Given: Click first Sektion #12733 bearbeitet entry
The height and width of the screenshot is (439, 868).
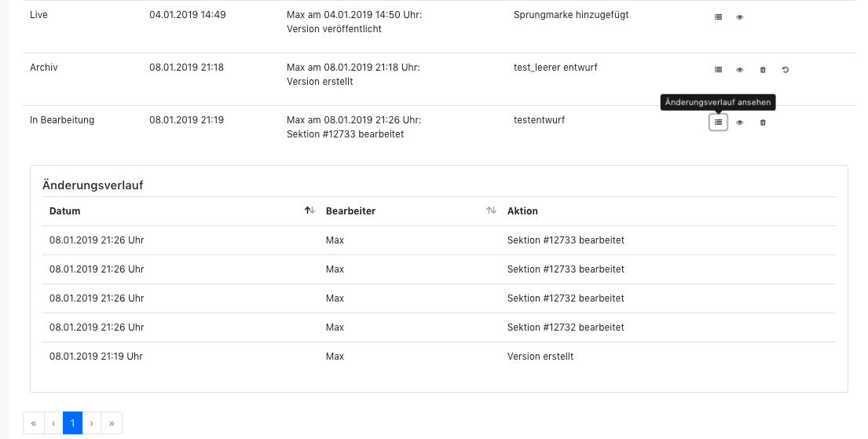Looking at the screenshot, I should [566, 240].
